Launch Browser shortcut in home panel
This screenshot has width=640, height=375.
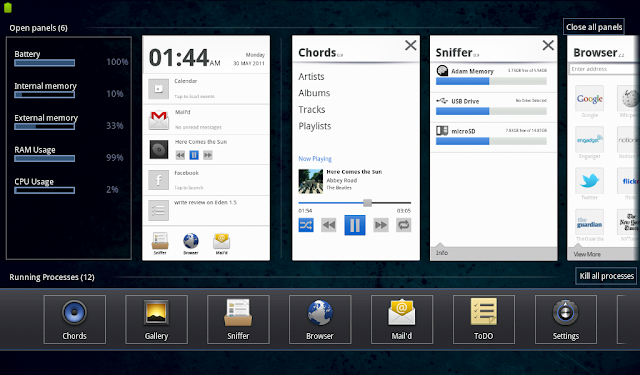pos(191,243)
